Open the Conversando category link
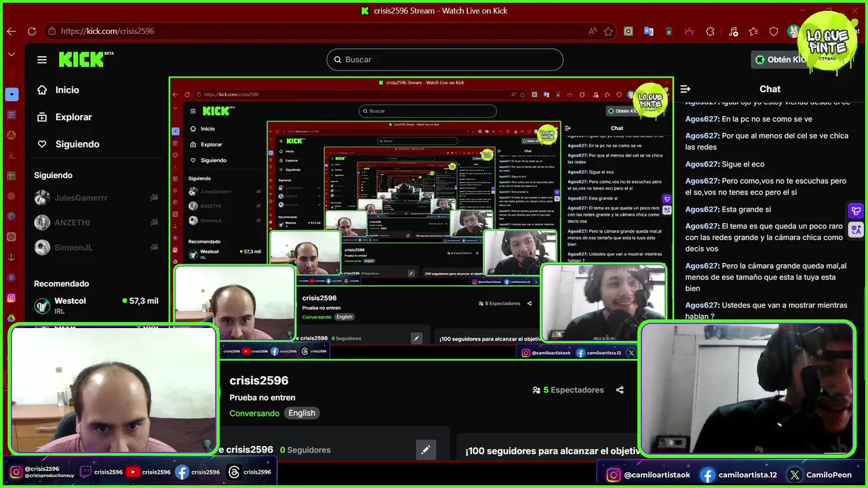Viewport: 868px width, 488px height. (254, 413)
